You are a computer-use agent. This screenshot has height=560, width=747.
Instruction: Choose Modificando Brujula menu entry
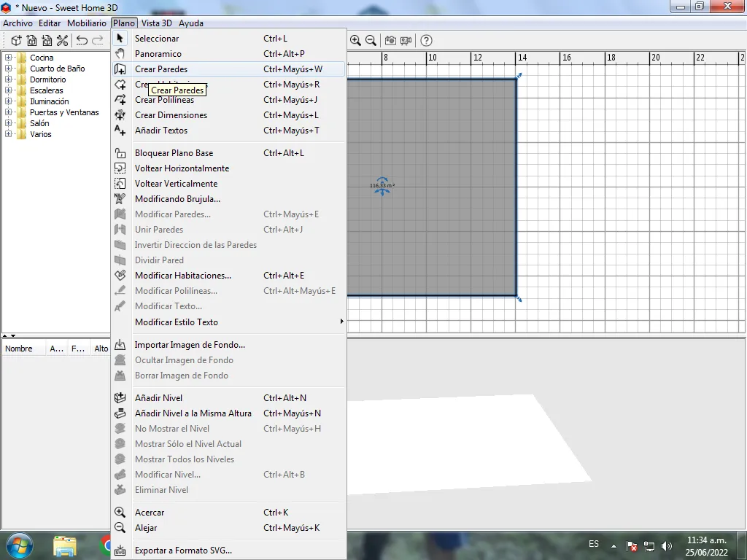[228, 198]
